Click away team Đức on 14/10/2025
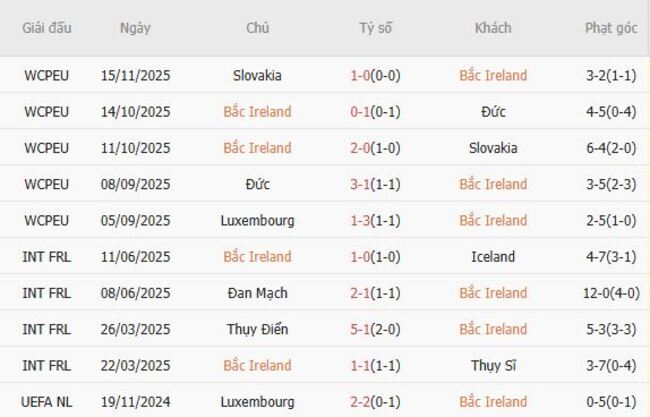650x417 pixels. coord(493,112)
